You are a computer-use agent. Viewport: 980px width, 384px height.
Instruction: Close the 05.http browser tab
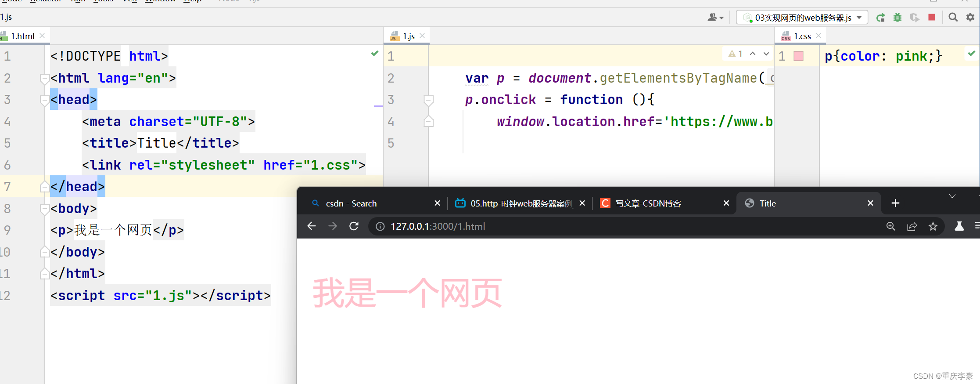(582, 203)
